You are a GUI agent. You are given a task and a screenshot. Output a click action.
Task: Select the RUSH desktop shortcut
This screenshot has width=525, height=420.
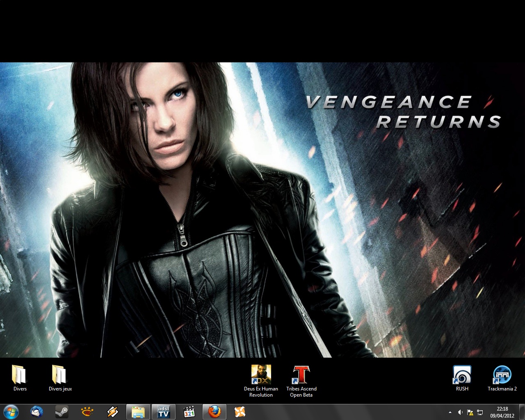(x=462, y=379)
